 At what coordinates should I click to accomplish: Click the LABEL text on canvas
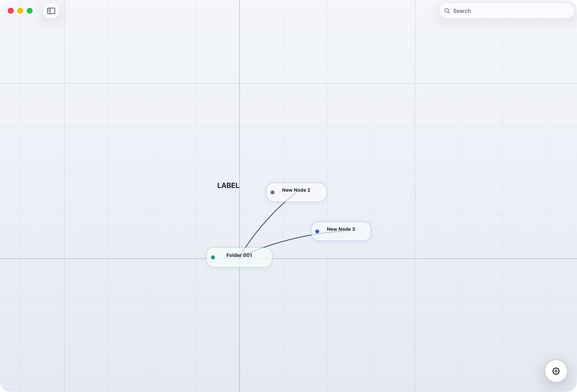click(x=228, y=185)
